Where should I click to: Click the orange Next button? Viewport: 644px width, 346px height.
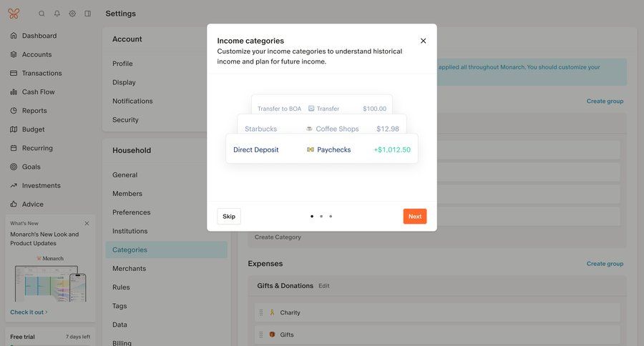[415, 217]
